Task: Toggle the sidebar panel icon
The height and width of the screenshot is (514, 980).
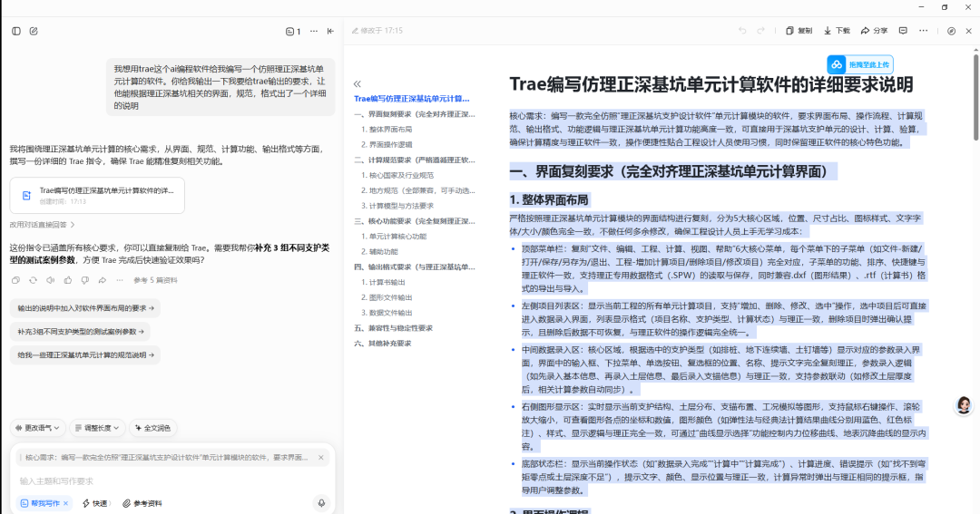Action: (16, 31)
